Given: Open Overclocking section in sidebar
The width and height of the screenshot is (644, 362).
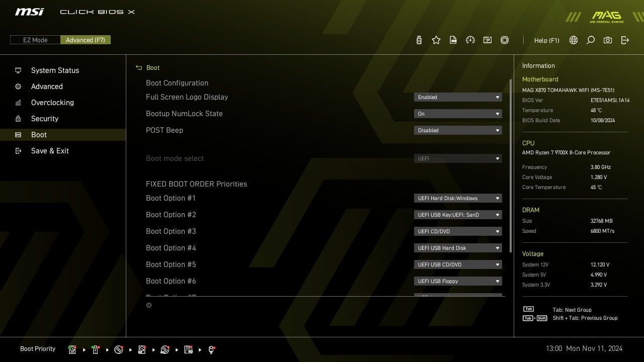Looking at the screenshot, I should (x=63, y=103).
